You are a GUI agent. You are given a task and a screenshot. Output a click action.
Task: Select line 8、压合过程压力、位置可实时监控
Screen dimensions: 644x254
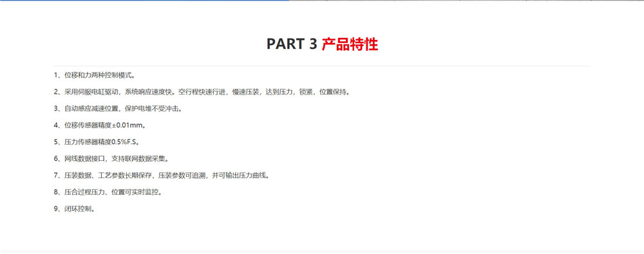(x=108, y=192)
